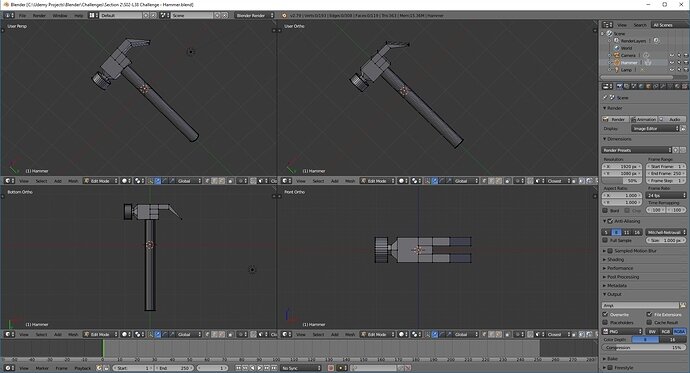Open the 24 fps frame rate dropdown

click(x=666, y=195)
